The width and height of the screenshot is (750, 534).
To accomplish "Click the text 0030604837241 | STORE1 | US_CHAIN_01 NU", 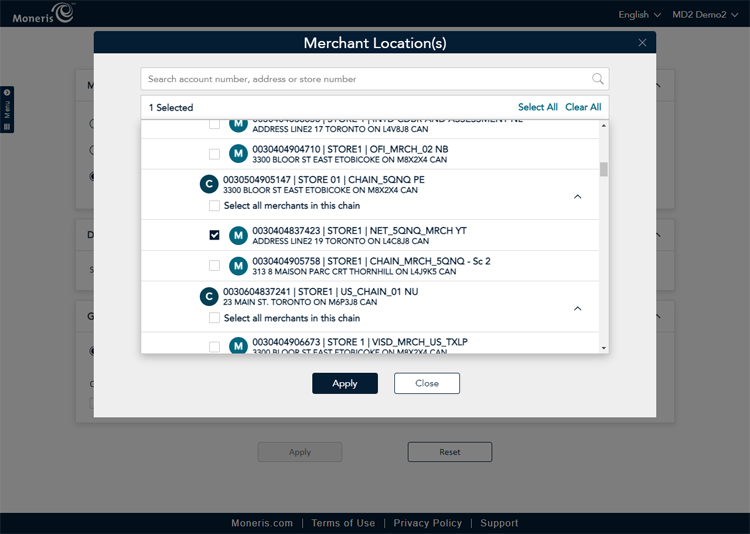I will point(320,292).
